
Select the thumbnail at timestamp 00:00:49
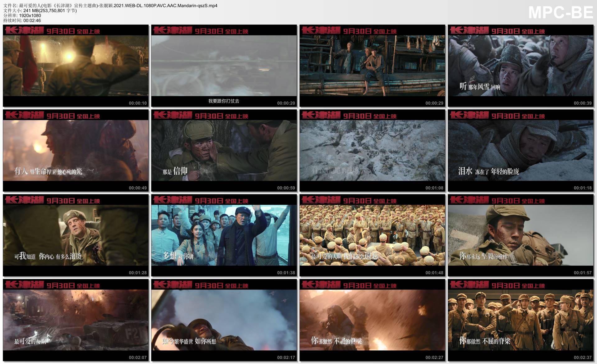tap(76, 150)
